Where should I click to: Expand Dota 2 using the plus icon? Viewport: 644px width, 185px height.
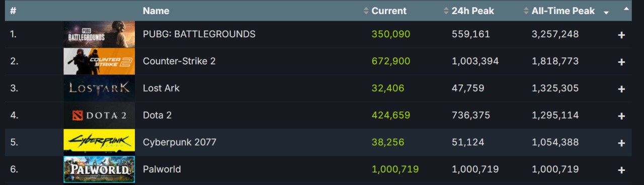tap(621, 116)
